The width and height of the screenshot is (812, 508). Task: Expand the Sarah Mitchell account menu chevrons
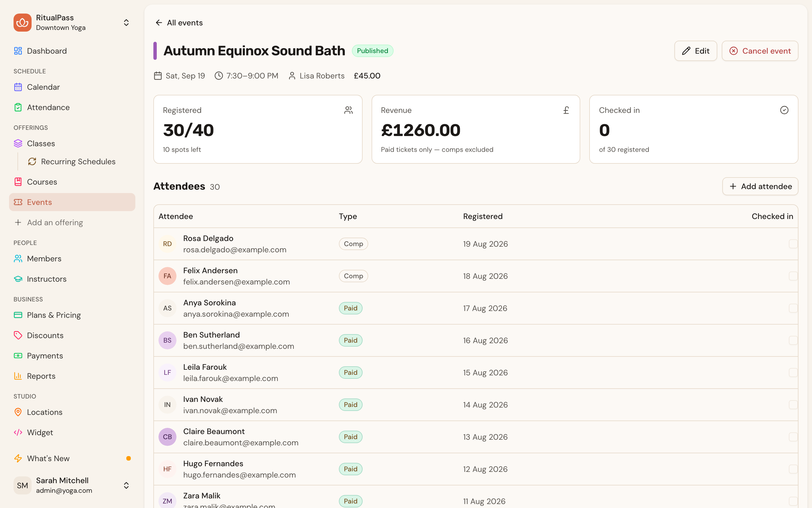coord(126,485)
